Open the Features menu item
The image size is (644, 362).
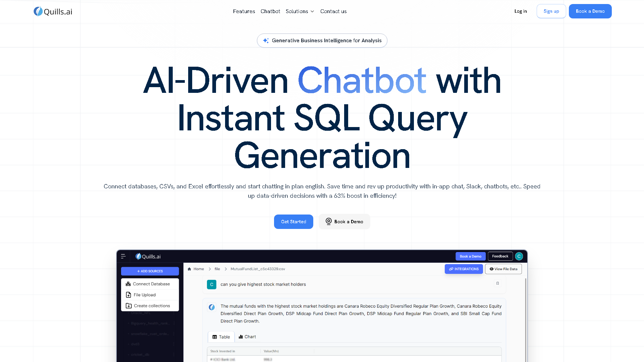244,11
